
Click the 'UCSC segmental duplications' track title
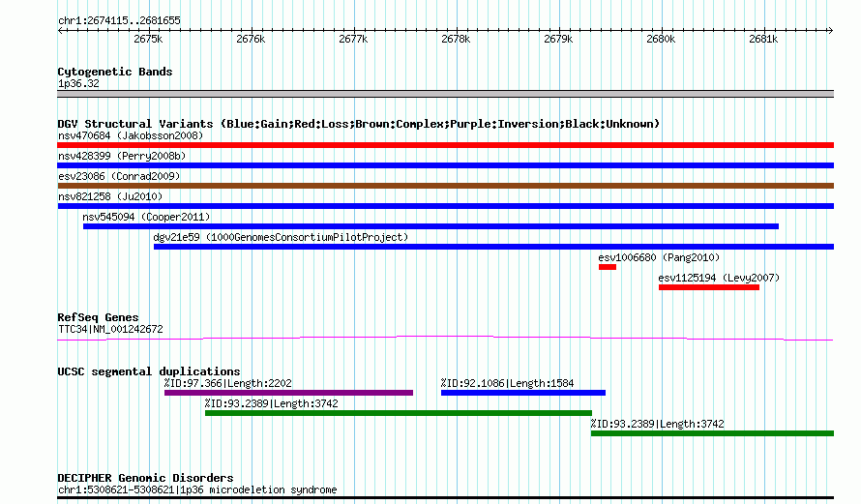pos(149,371)
